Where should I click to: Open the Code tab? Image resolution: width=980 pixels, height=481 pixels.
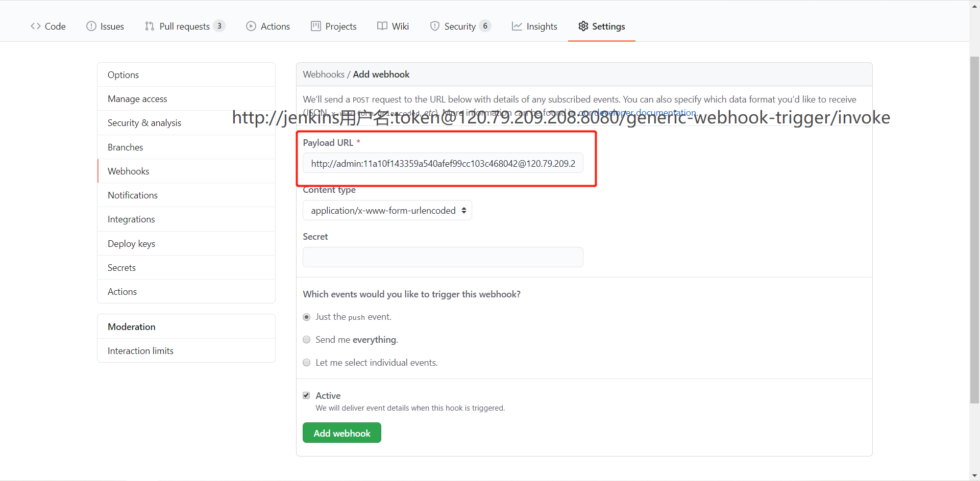[x=48, y=26]
